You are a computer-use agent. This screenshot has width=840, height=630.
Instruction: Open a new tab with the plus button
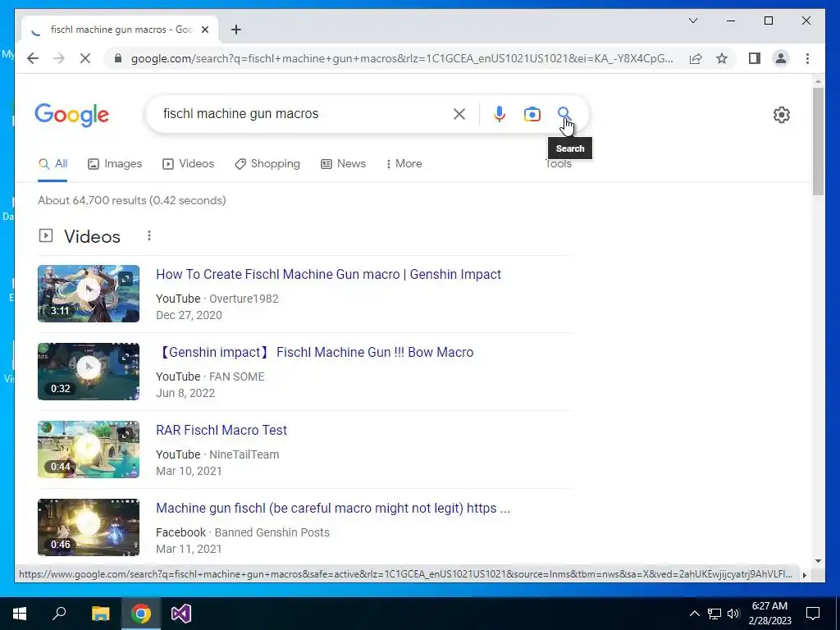point(235,30)
